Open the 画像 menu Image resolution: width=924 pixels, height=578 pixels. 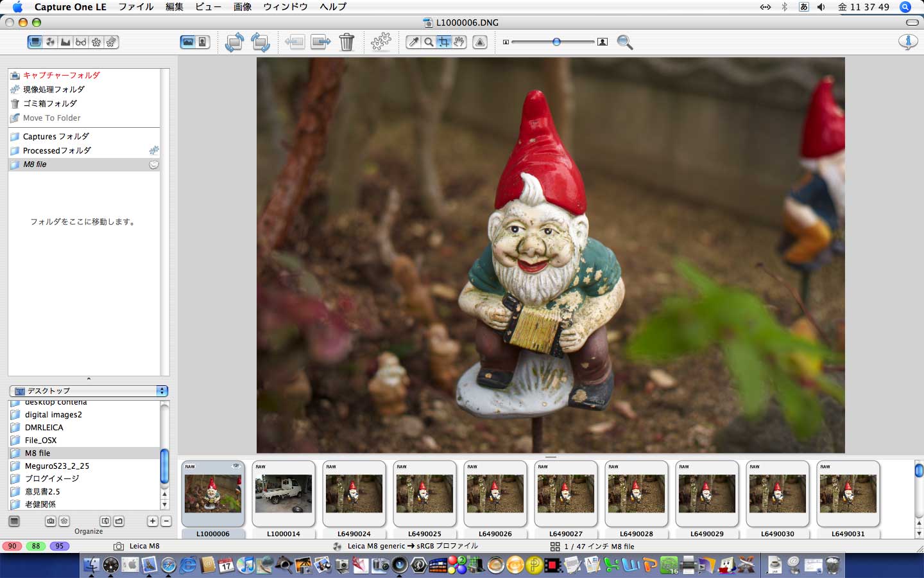click(243, 7)
